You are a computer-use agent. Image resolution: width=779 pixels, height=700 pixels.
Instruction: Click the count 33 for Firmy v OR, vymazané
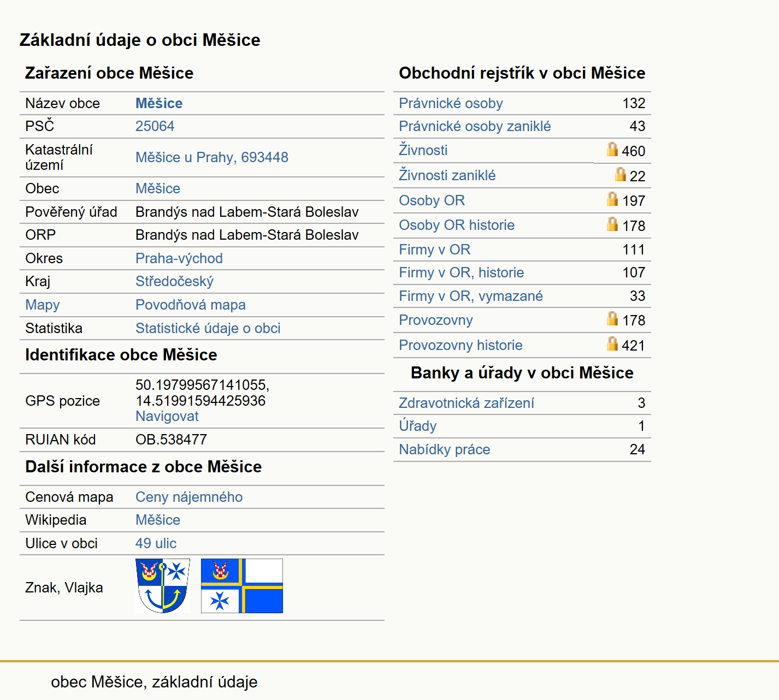pos(638,296)
